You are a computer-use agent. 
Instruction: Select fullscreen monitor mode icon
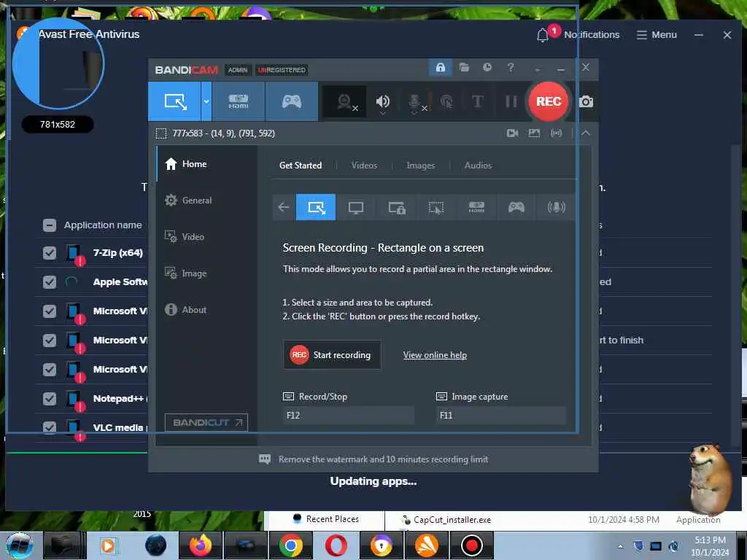coord(355,207)
